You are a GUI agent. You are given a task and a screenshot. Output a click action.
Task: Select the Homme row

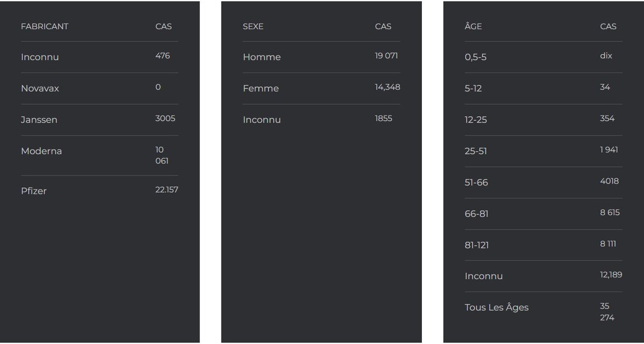[261, 57]
